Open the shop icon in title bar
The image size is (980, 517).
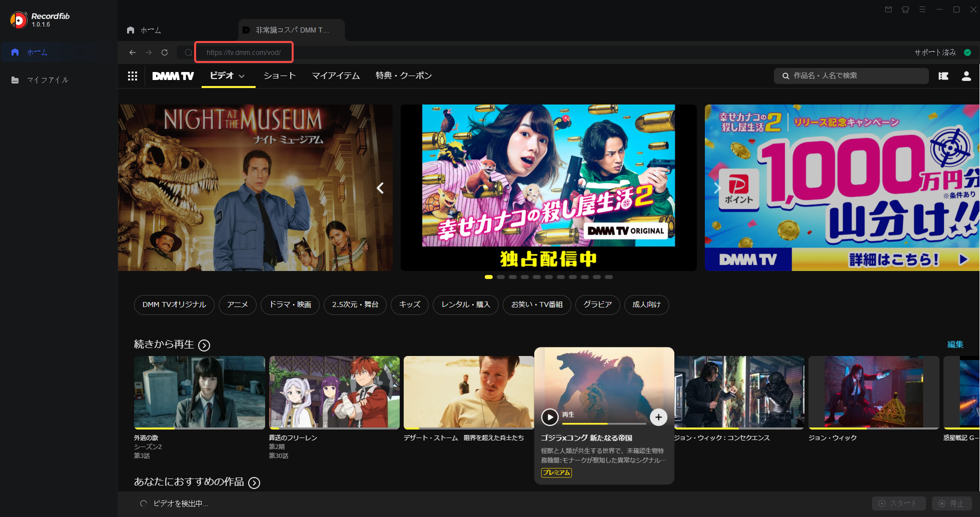click(x=905, y=9)
